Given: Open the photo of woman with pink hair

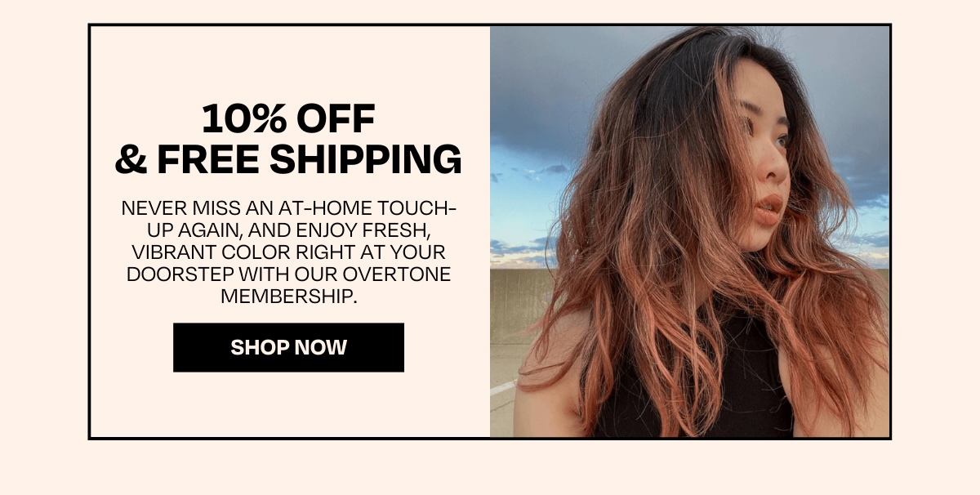Looking at the screenshot, I should point(689,232).
